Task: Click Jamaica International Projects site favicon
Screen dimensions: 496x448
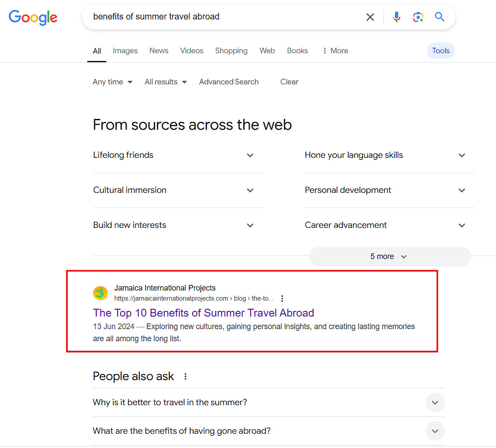Action: tap(100, 293)
